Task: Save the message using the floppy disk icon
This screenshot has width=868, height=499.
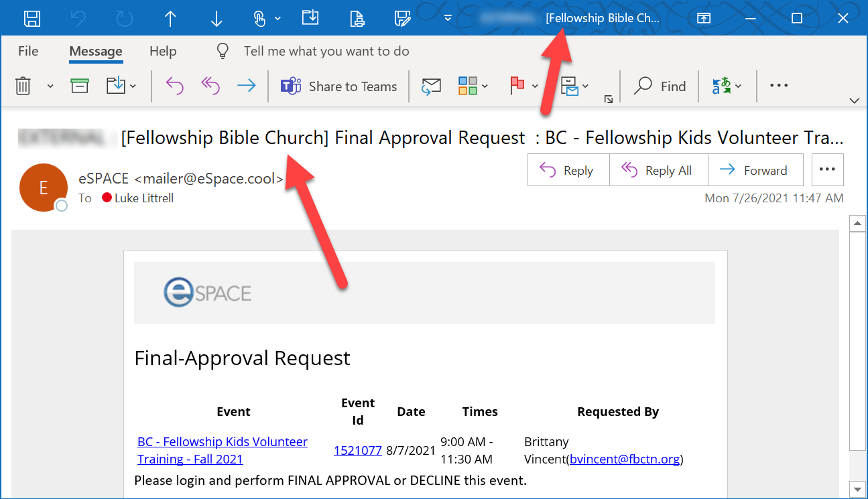Action: (32, 19)
